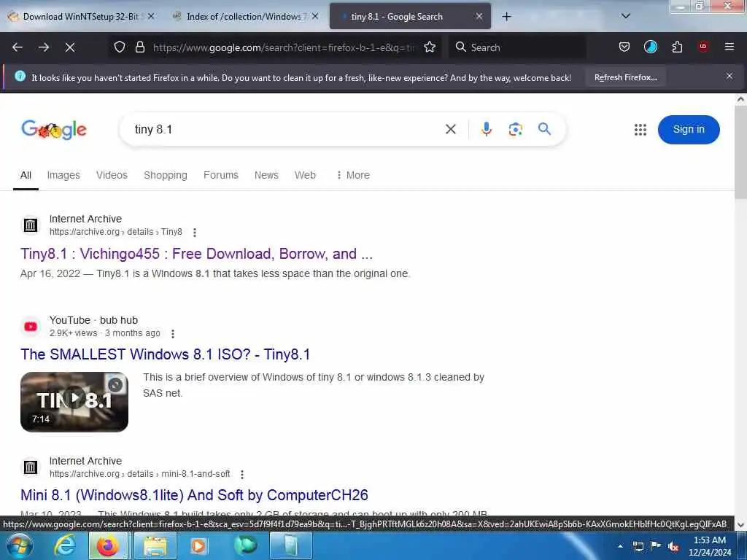
Task: Search by image with Google Lens
Action: tap(516, 129)
